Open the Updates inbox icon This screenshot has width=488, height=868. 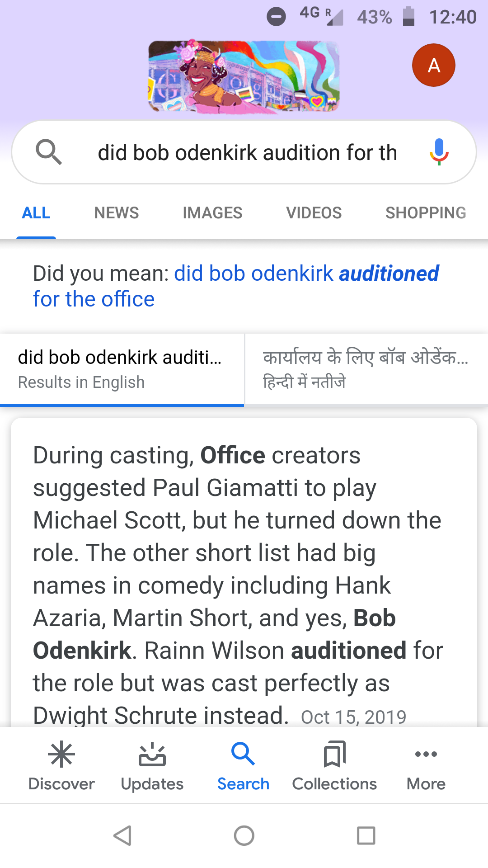click(x=152, y=754)
